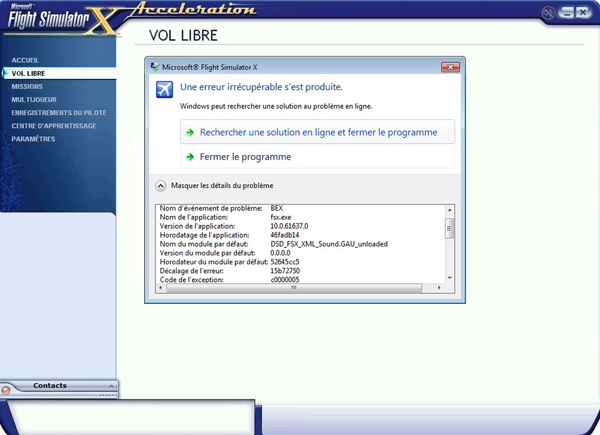Select module timestamp 52645cc5

(285, 262)
